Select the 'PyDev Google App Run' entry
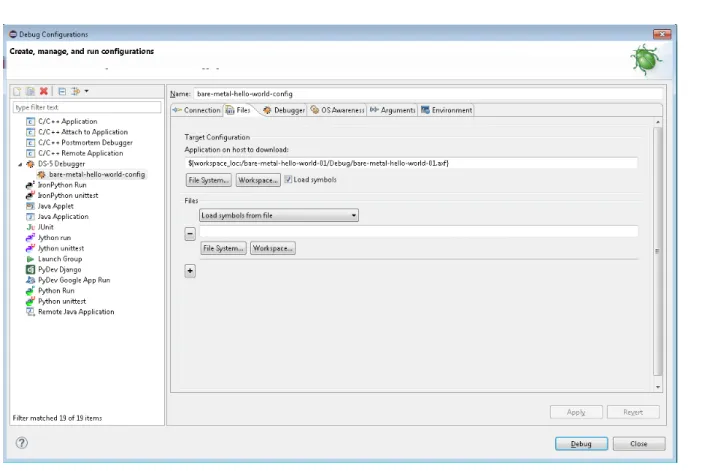This screenshot has height=471, width=702. (x=74, y=280)
